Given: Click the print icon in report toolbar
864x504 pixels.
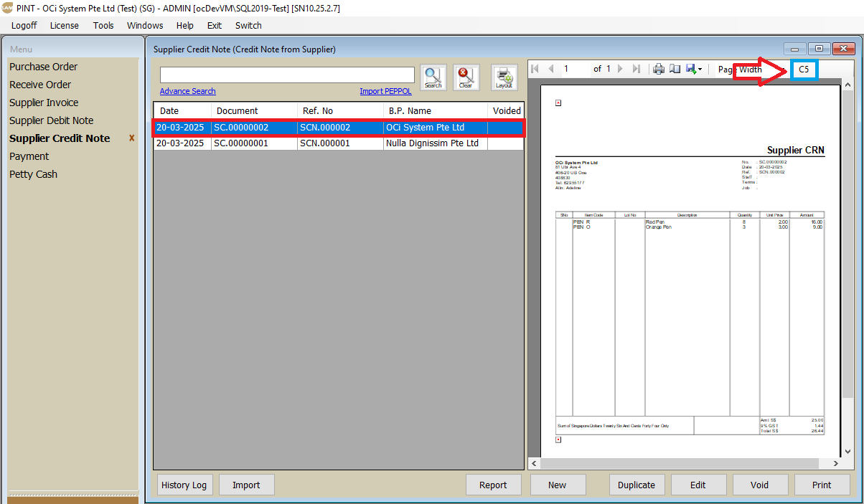Looking at the screenshot, I should [658, 69].
